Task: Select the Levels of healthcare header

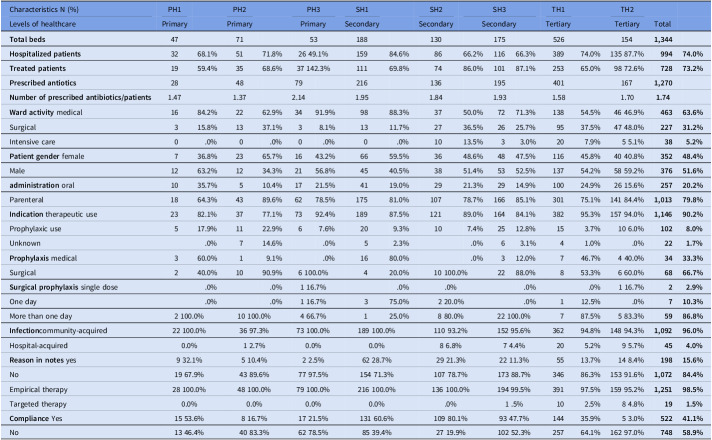Action: (x=42, y=24)
